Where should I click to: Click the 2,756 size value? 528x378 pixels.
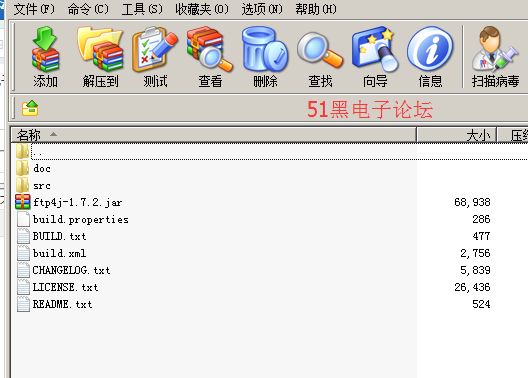[x=475, y=253]
